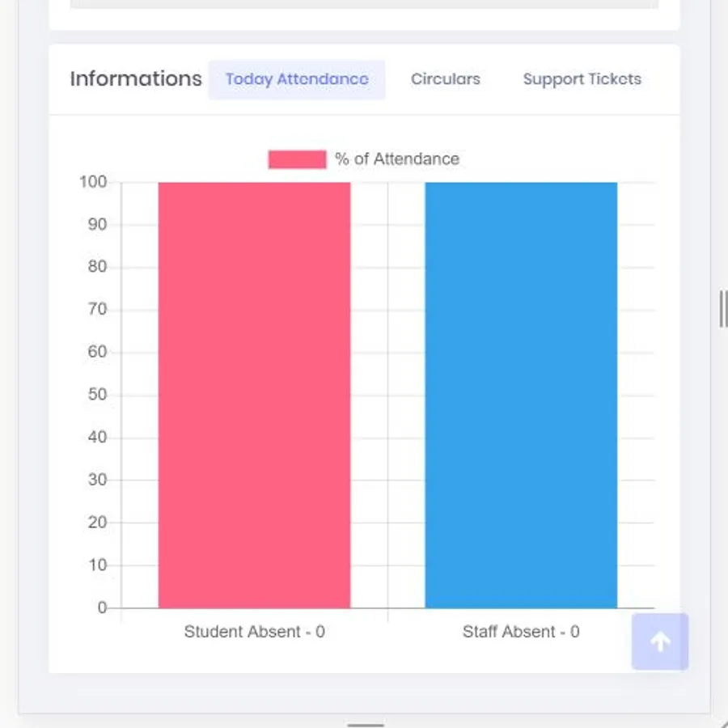Open the Circulars tab
The image size is (728, 728).
445,79
